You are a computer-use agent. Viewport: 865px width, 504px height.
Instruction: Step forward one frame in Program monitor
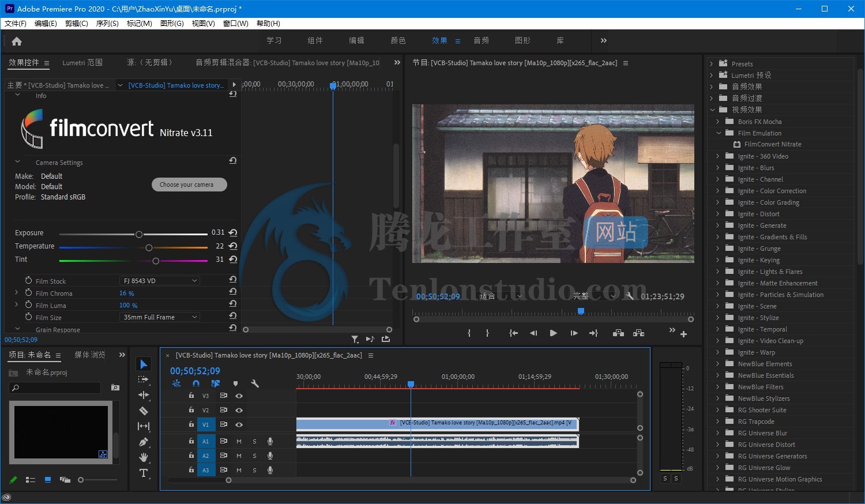tap(574, 333)
